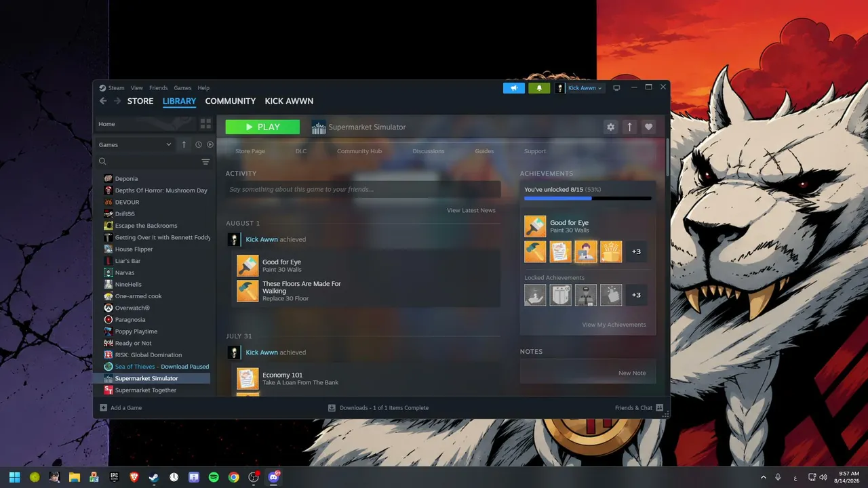
Task: Click achievements progress bar 8/15
Action: [x=588, y=199]
